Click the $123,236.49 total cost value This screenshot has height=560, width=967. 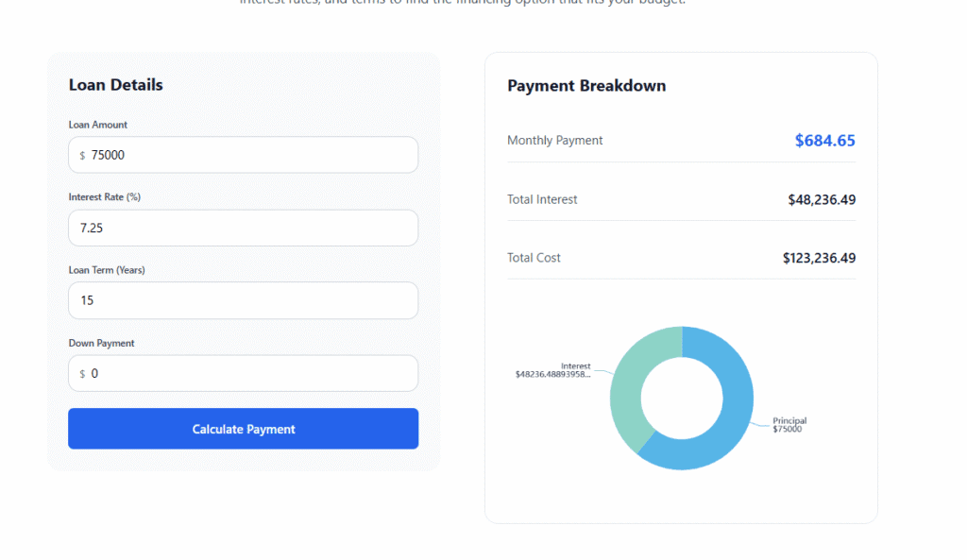[x=819, y=258]
